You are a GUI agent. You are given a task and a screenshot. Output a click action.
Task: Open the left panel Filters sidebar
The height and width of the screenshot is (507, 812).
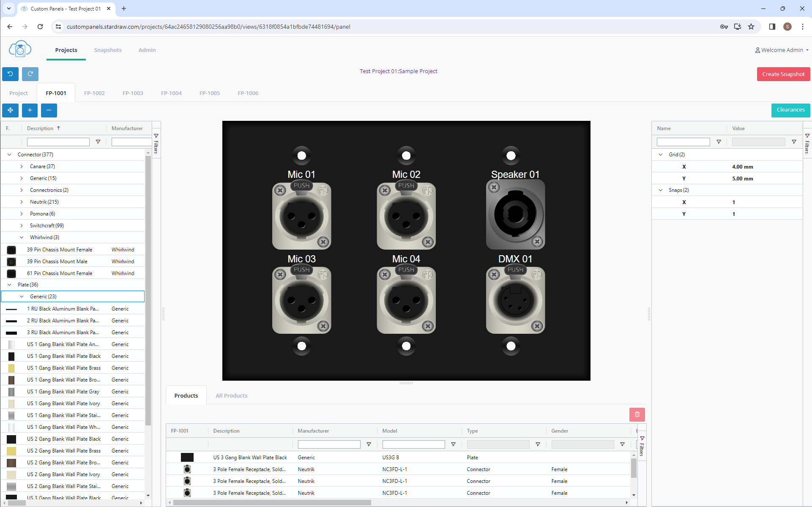[156, 144]
